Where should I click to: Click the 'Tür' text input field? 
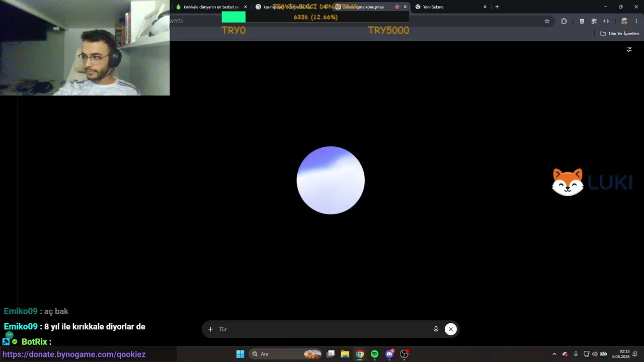coord(322,329)
